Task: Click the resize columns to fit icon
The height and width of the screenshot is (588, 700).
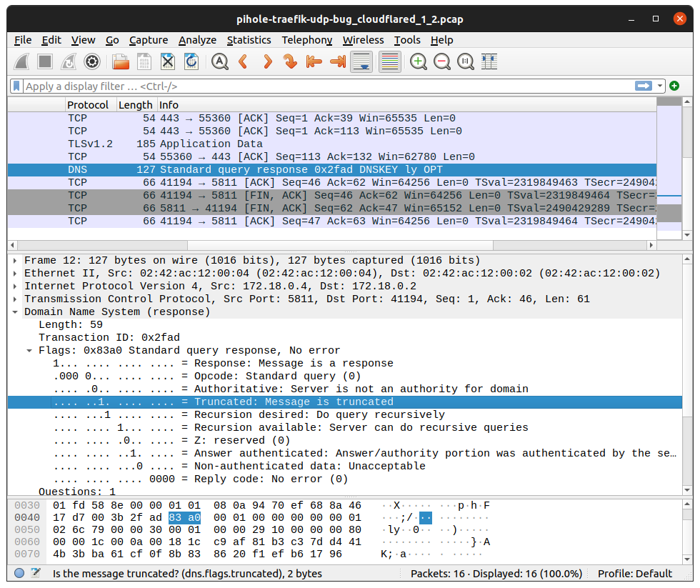Action: [489, 61]
